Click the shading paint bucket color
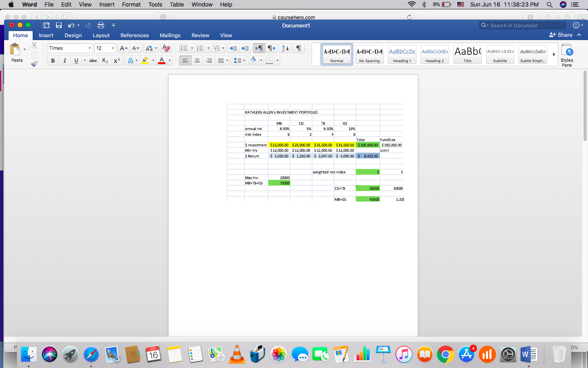 (x=253, y=61)
